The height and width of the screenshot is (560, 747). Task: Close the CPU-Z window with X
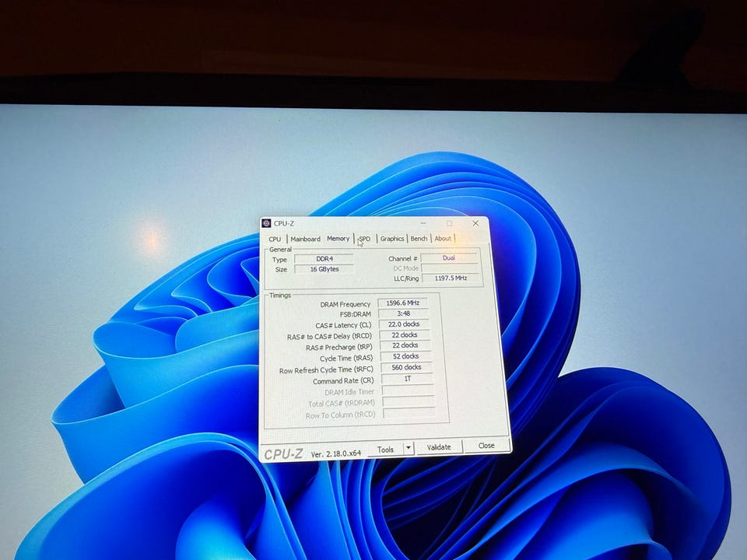475,223
